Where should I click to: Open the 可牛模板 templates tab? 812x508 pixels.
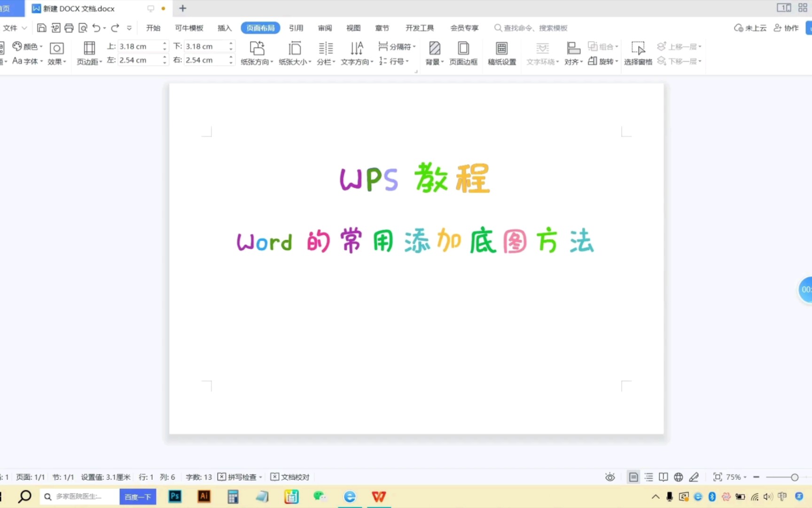(x=189, y=28)
